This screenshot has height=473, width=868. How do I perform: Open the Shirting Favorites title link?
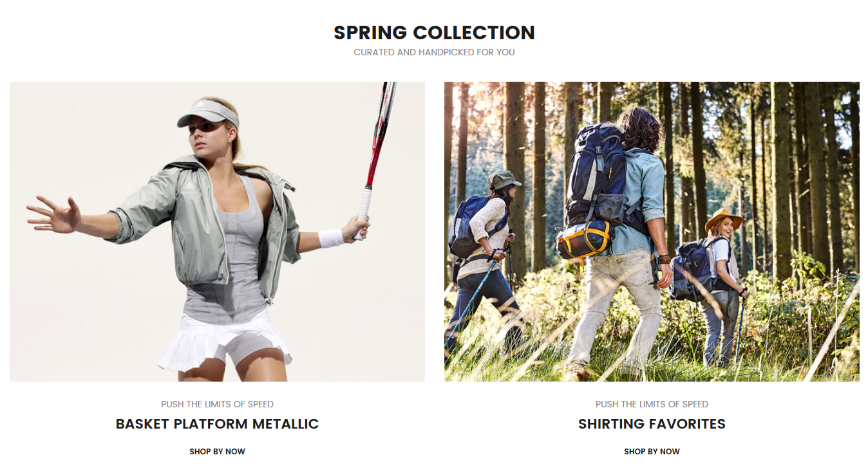[x=652, y=424]
